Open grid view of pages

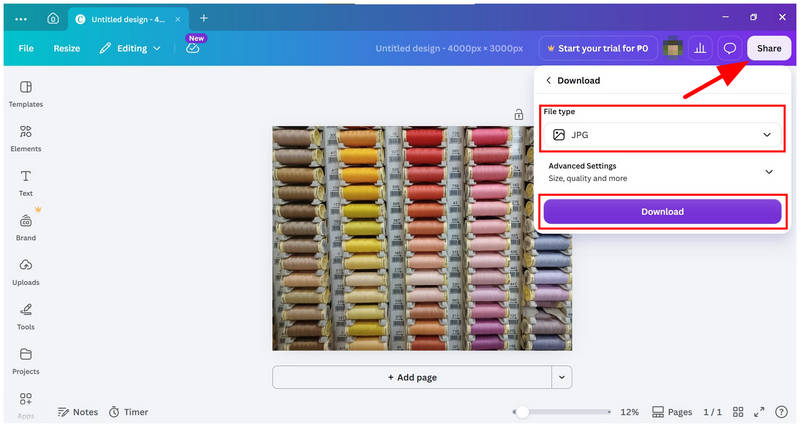(738, 412)
